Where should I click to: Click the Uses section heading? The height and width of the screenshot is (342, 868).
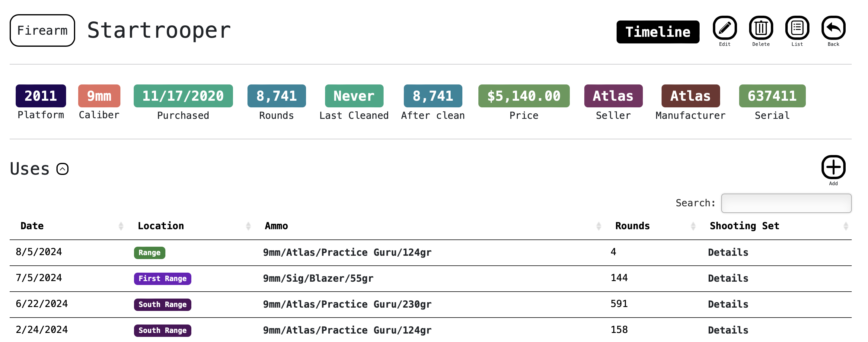point(30,169)
